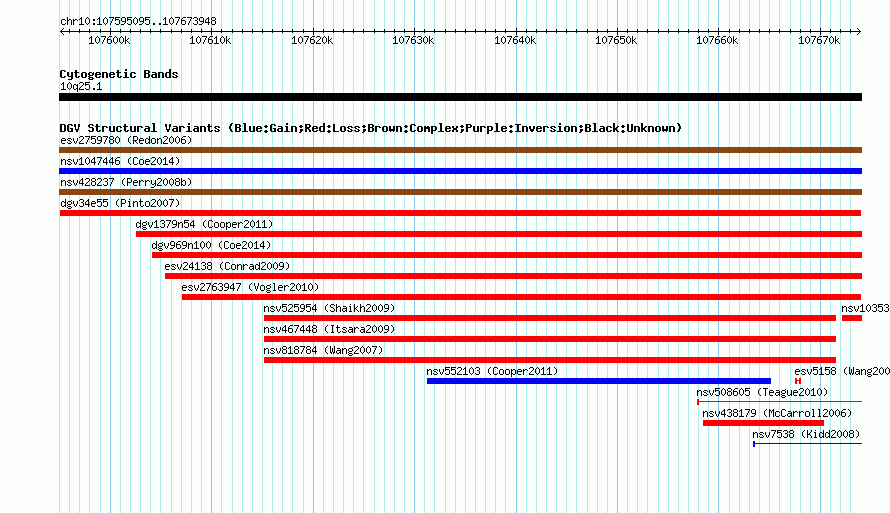Click the nsv467448 (Itsara2009) label
890x513 pixels.
(x=329, y=329)
